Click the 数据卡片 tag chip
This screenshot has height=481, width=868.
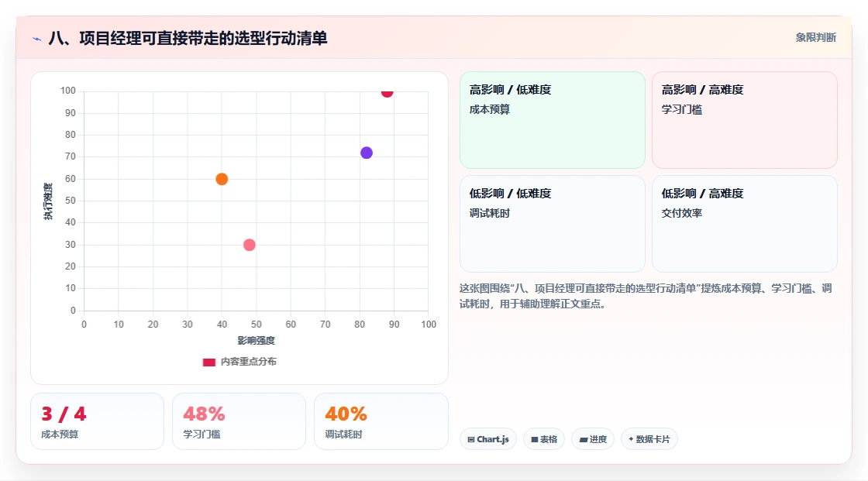(x=649, y=439)
